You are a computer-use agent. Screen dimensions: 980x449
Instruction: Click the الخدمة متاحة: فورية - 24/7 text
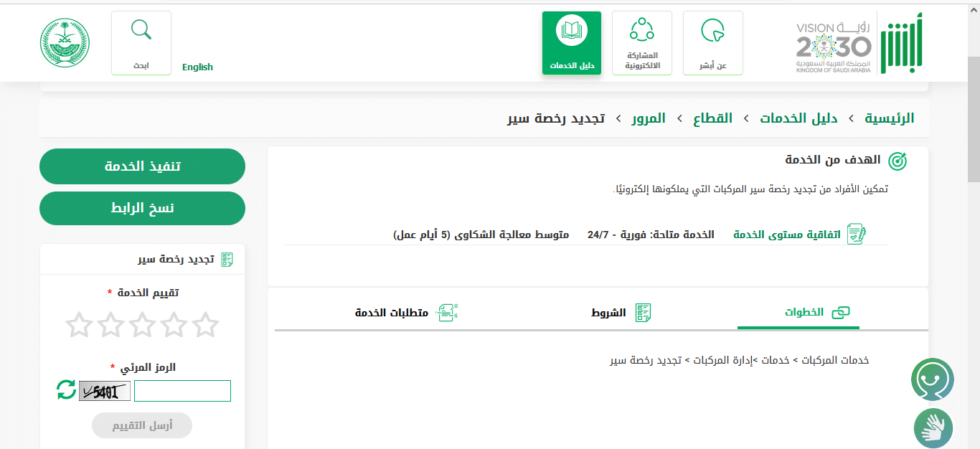651,235
